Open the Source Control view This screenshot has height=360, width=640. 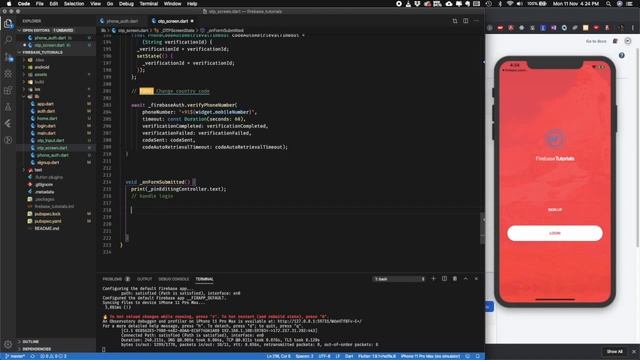(8, 57)
